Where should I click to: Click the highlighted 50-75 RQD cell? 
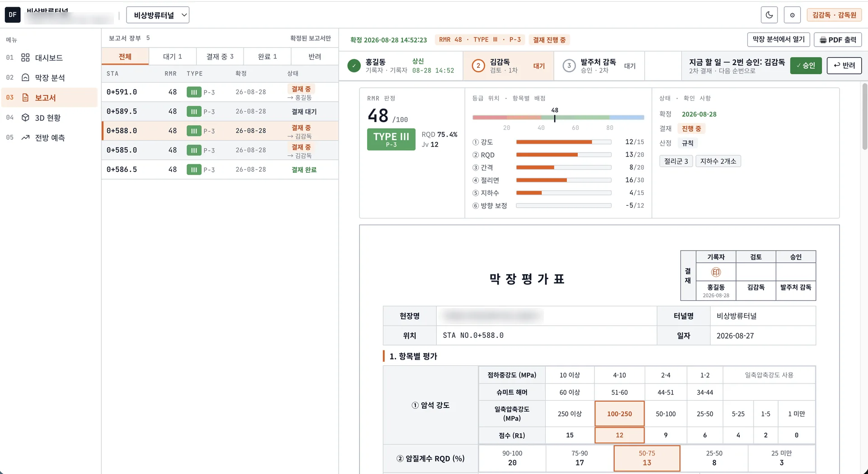click(647, 458)
